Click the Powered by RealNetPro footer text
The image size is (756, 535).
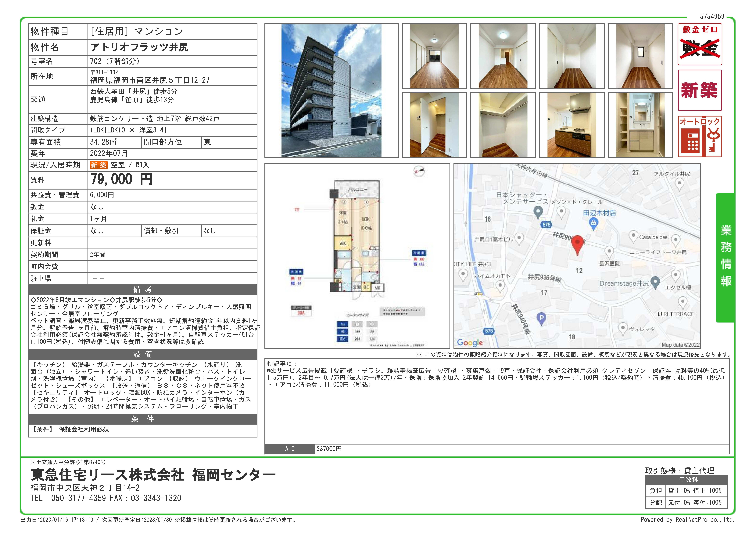point(687,520)
